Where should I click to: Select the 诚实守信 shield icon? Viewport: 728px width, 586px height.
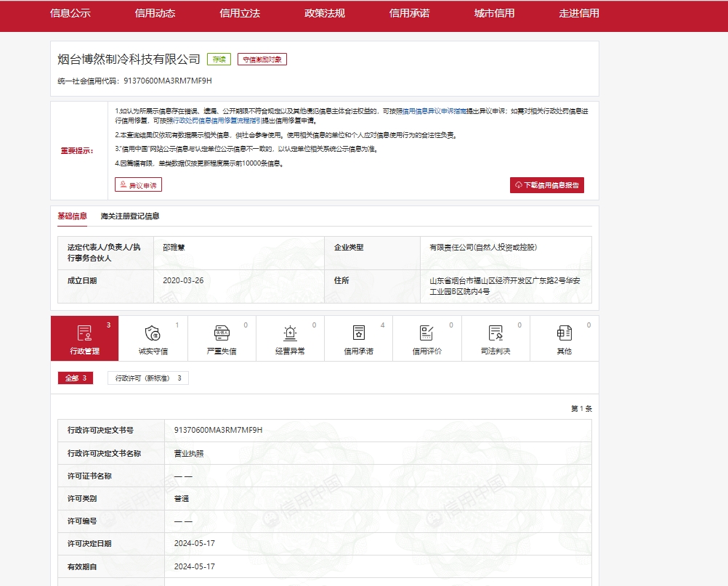pyautogui.click(x=153, y=333)
